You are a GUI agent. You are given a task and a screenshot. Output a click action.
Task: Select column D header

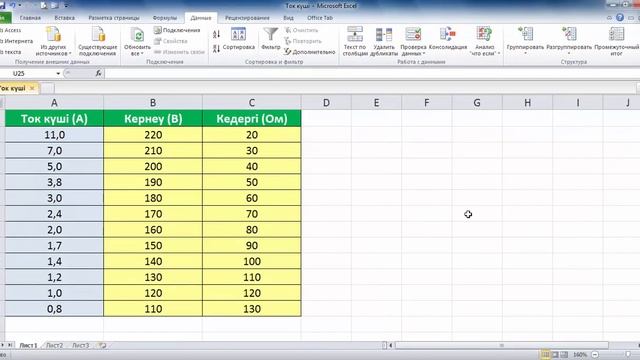tap(326, 103)
